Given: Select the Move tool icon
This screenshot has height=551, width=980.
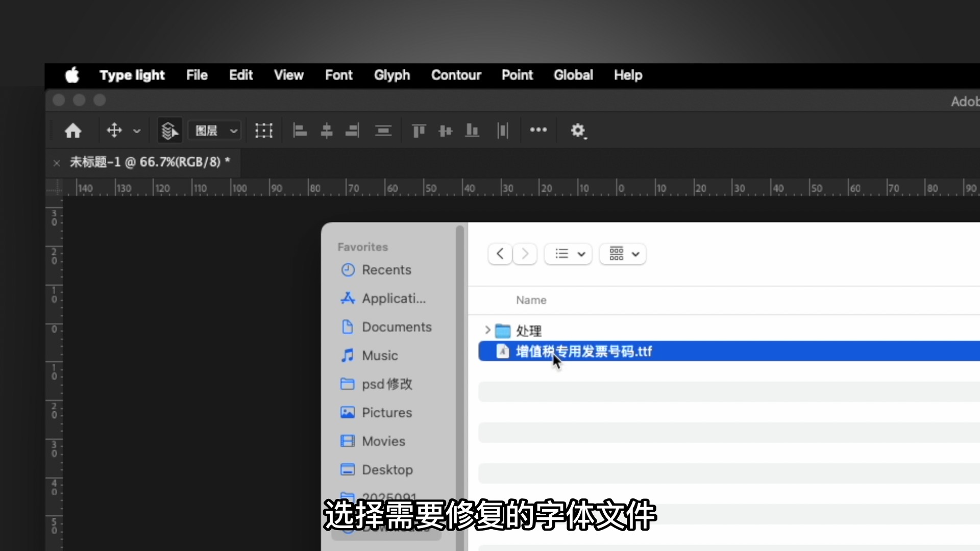Looking at the screenshot, I should tap(114, 131).
